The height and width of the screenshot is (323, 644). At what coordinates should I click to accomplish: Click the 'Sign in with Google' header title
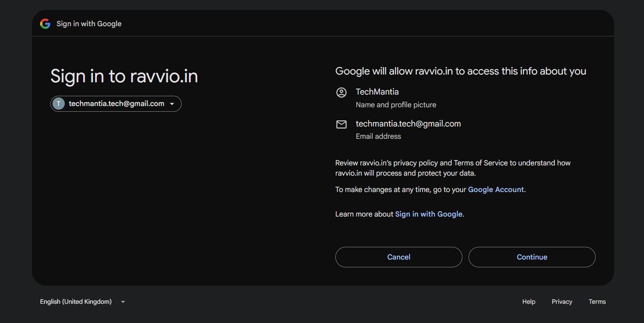89,24
